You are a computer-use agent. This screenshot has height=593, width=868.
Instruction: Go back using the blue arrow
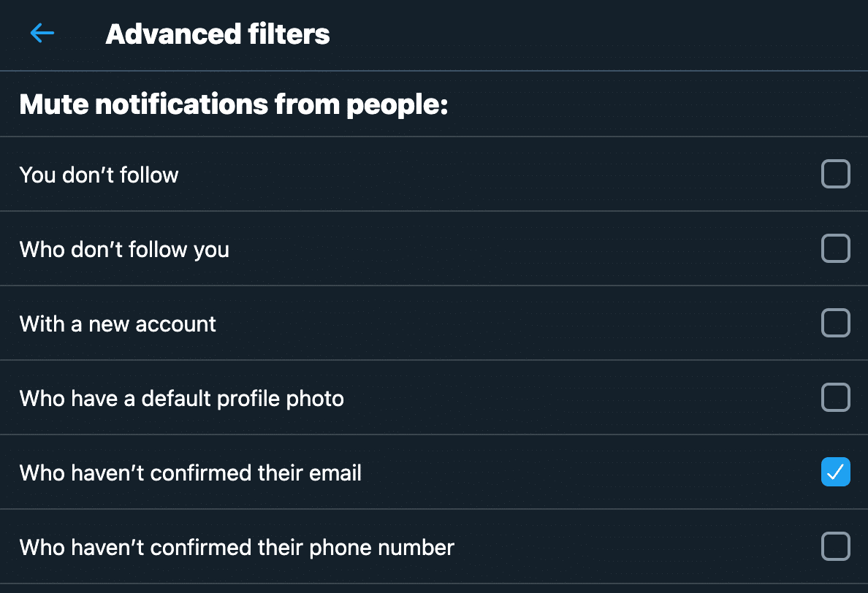(x=42, y=33)
